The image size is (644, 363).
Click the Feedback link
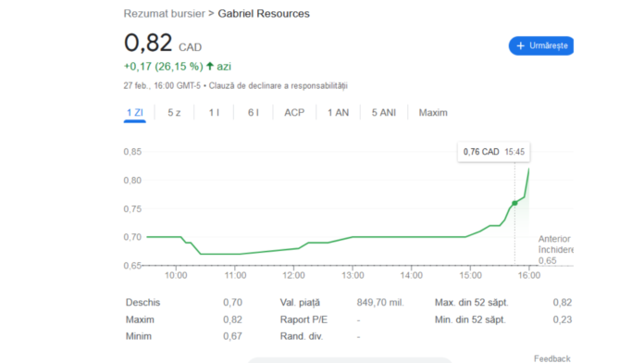pos(552,358)
